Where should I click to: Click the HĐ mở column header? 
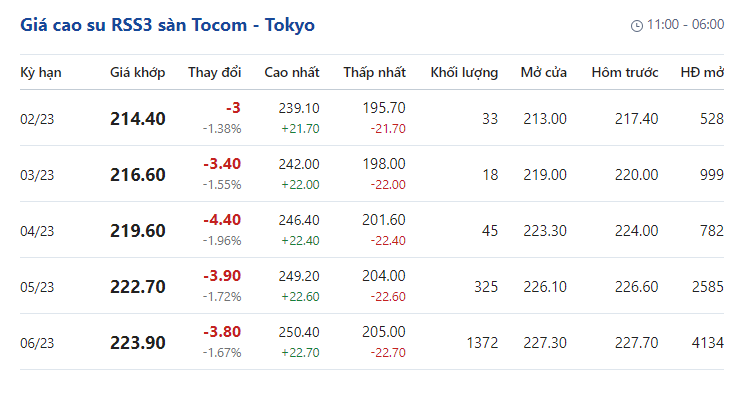tap(702, 73)
